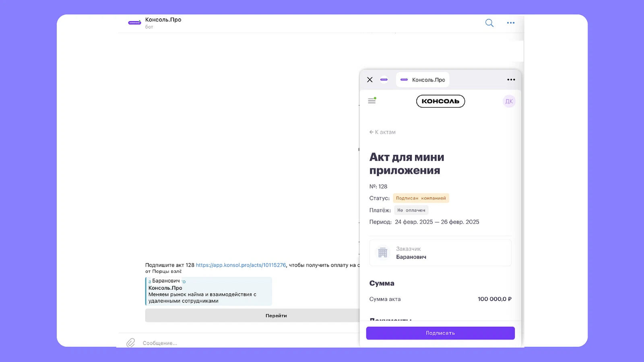The height and width of the screenshot is (362, 644).
Task: Click the paperclip attach icon
Action: pos(131,343)
